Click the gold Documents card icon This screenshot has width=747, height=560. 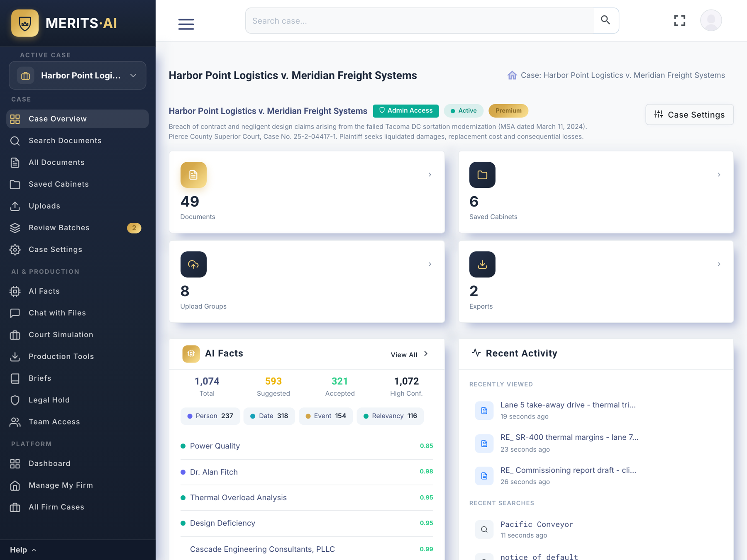193,175
